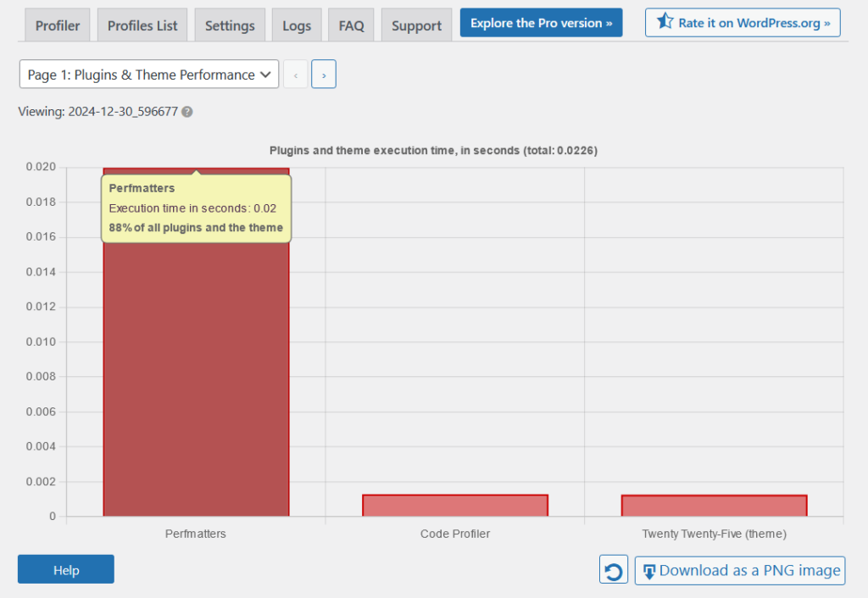Click the previous page arrow

click(296, 75)
